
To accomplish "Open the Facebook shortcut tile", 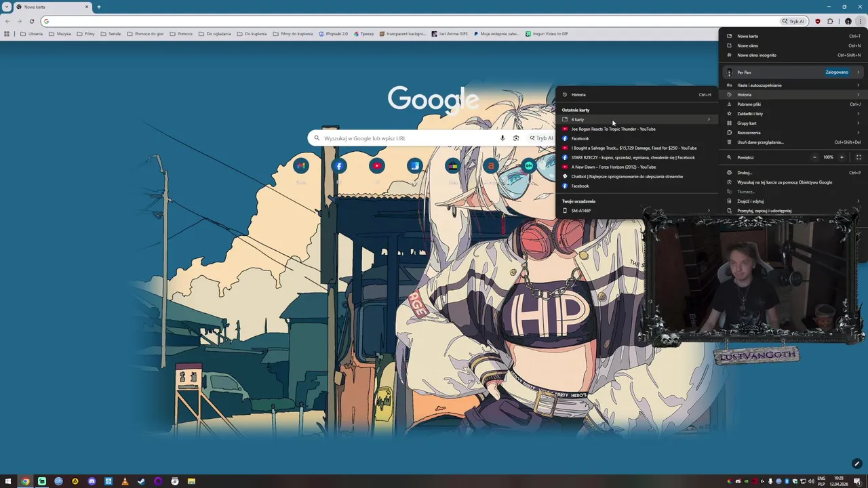I will click(x=339, y=166).
